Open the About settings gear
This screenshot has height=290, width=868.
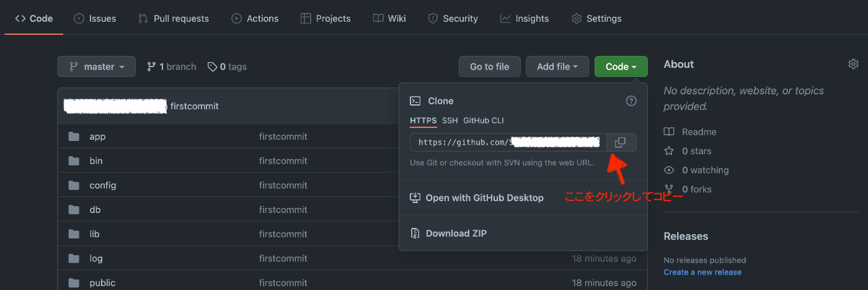[x=854, y=64]
